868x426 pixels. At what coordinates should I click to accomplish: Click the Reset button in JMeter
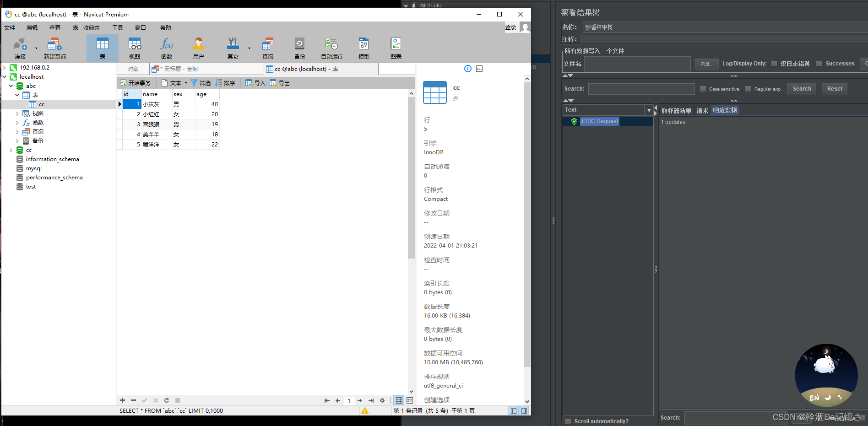point(835,89)
